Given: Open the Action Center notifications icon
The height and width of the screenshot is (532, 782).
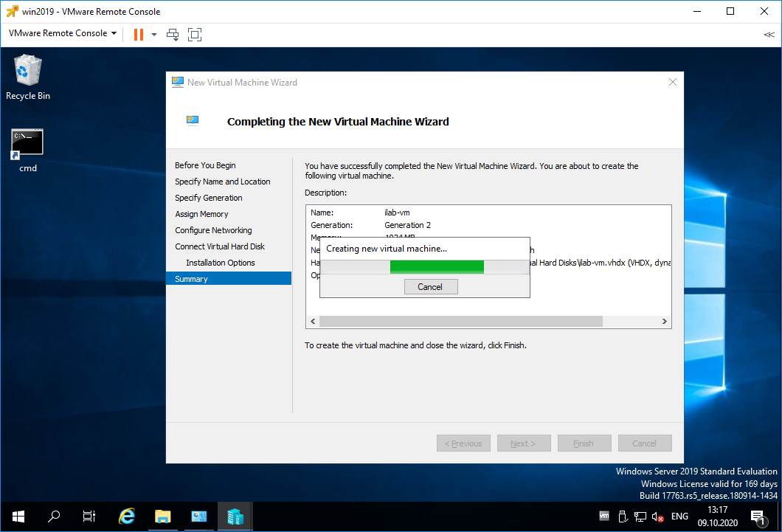Looking at the screenshot, I should pyautogui.click(x=758, y=517).
